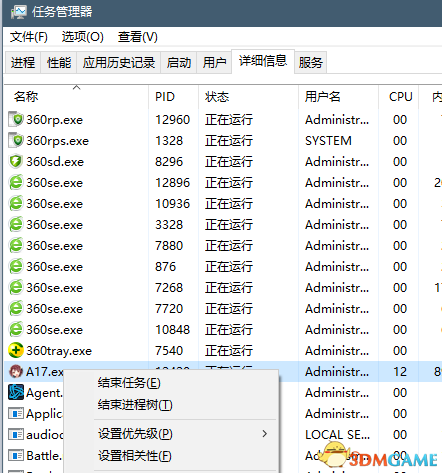Click PID value 8296

click(169, 162)
